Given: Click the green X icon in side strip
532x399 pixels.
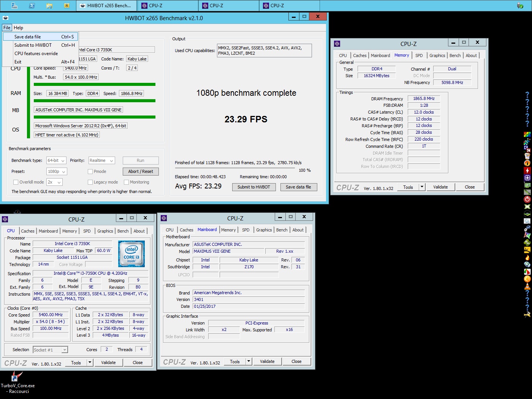Looking at the screenshot, I should tap(527, 206).
